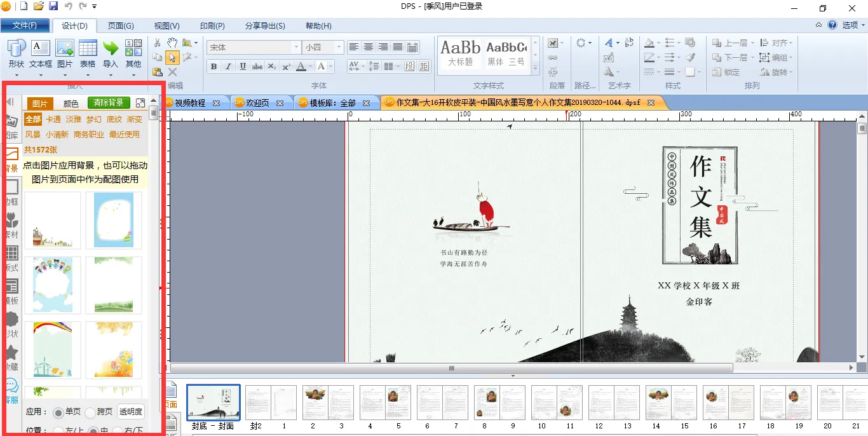Switch to the 模板库: 全部 document tab
Viewport: 868px width, 436px height.
tap(332, 103)
